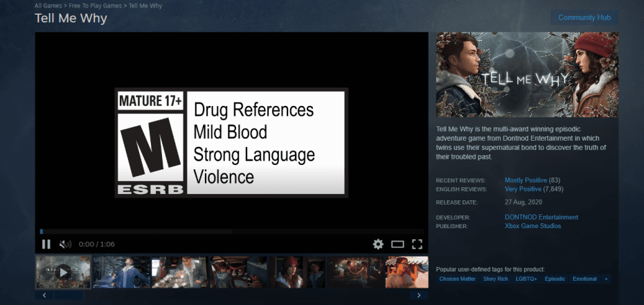This screenshot has height=305, width=644.
Task: Click the thumbnail strip scrollbar handle
Action: [x=69, y=295]
